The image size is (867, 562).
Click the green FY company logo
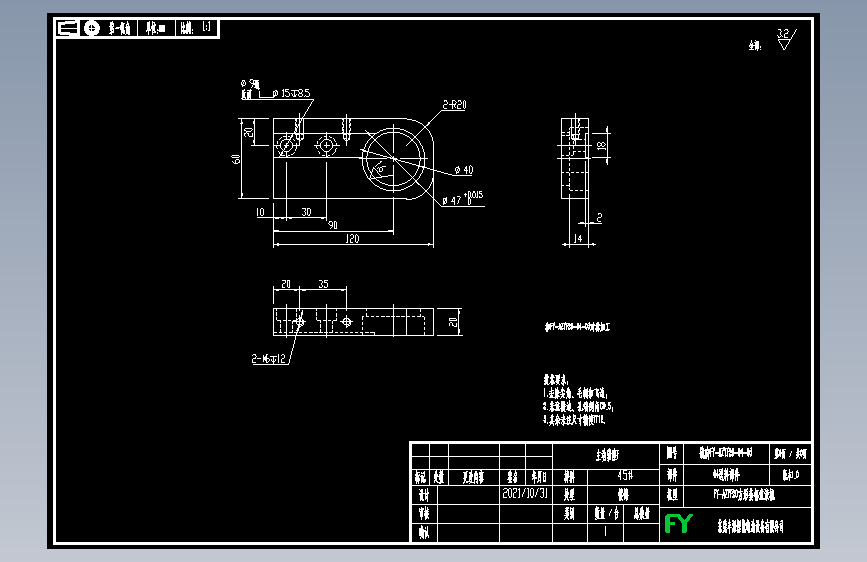point(678,523)
